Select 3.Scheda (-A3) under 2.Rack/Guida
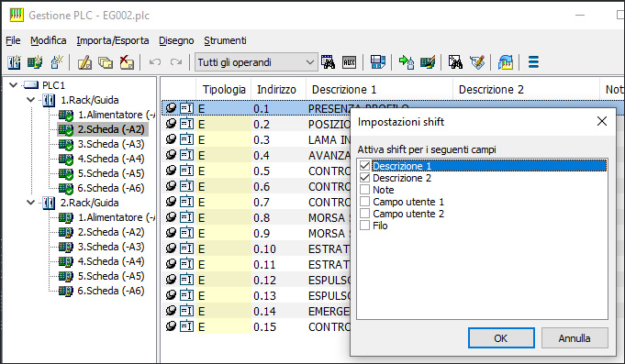This screenshot has width=625, height=364. (111, 247)
